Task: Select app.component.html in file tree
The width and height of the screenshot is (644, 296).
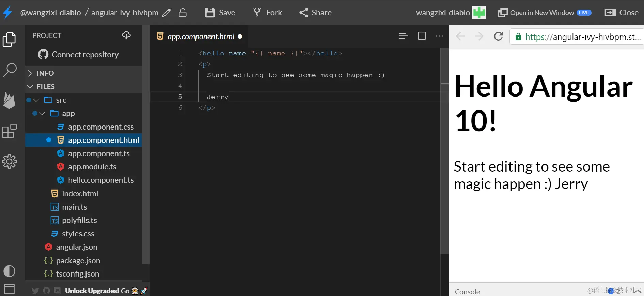Action: [x=83, y=140]
